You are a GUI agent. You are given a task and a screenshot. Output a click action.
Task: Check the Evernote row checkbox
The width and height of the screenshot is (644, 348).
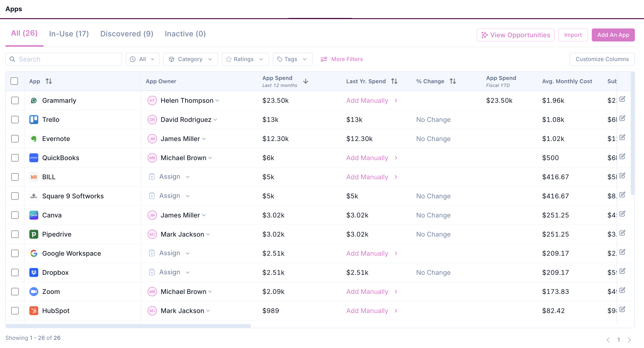[x=15, y=139]
